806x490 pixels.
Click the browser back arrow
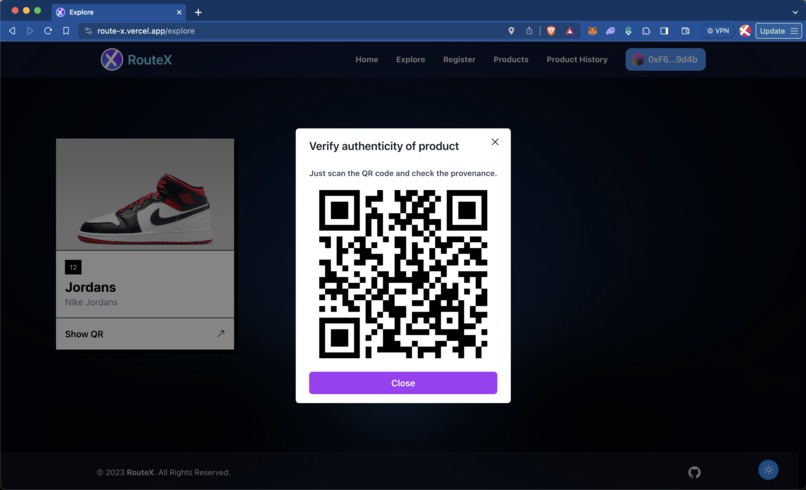tap(12, 31)
